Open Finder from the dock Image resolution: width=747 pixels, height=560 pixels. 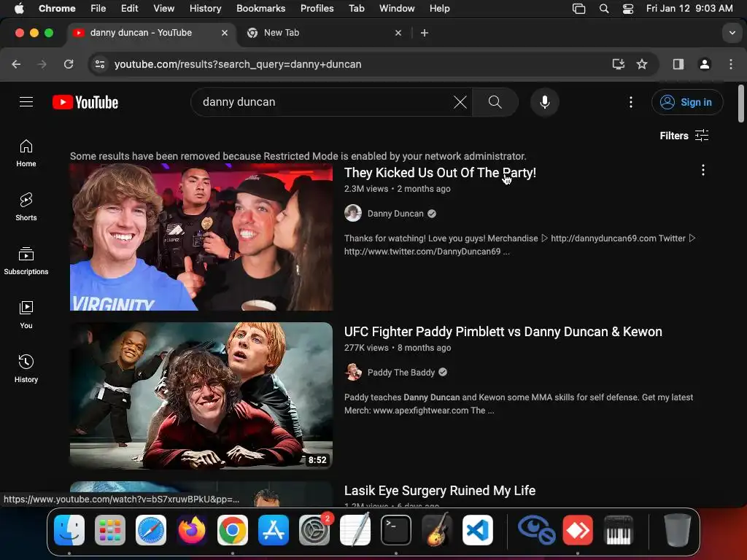pyautogui.click(x=69, y=530)
